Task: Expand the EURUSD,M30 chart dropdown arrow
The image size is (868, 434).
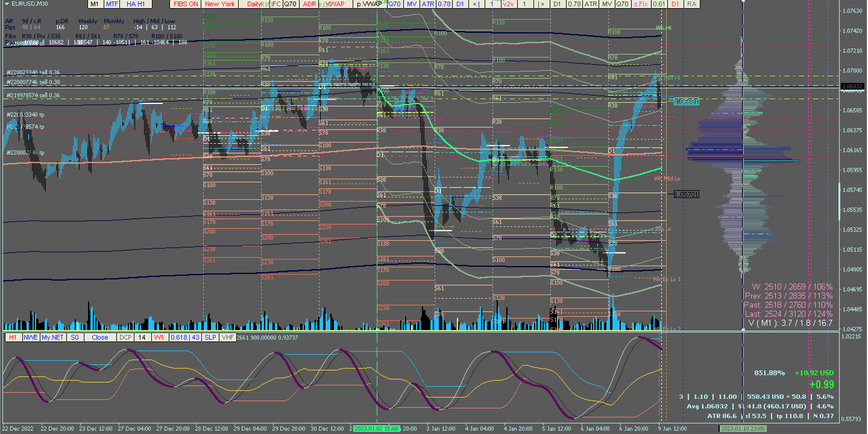Action: (7, 4)
